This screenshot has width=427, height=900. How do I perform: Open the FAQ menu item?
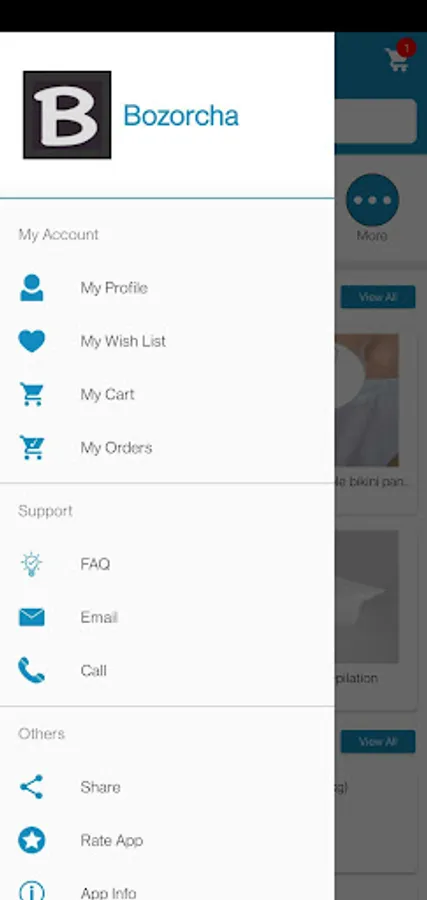[167, 564]
